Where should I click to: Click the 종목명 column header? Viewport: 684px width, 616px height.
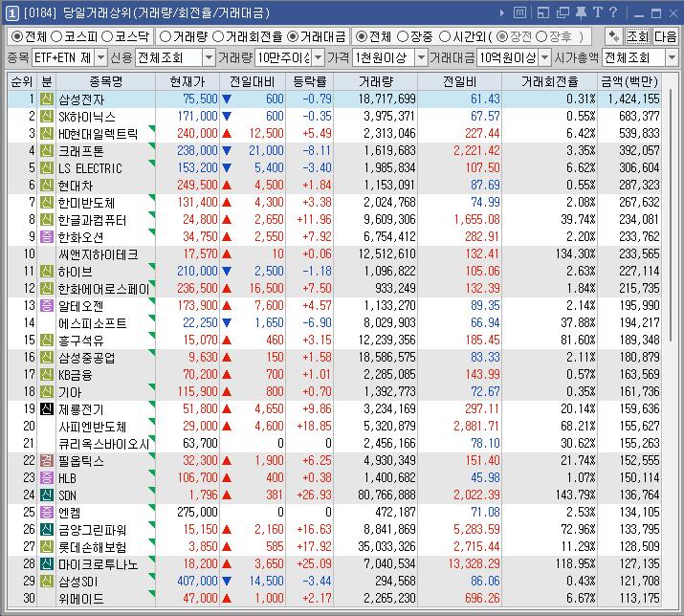point(105,81)
